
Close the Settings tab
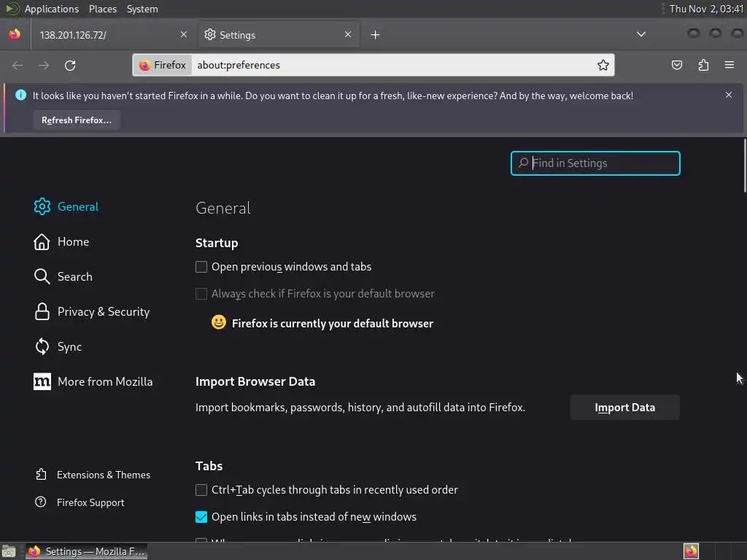click(348, 34)
